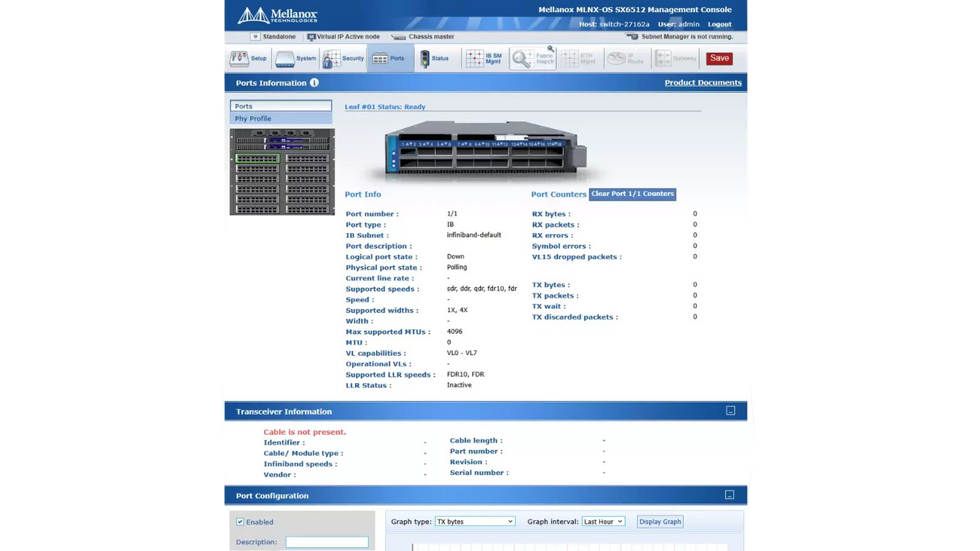This screenshot has width=980, height=551.
Task: Click the Logout link
Action: 719,24
